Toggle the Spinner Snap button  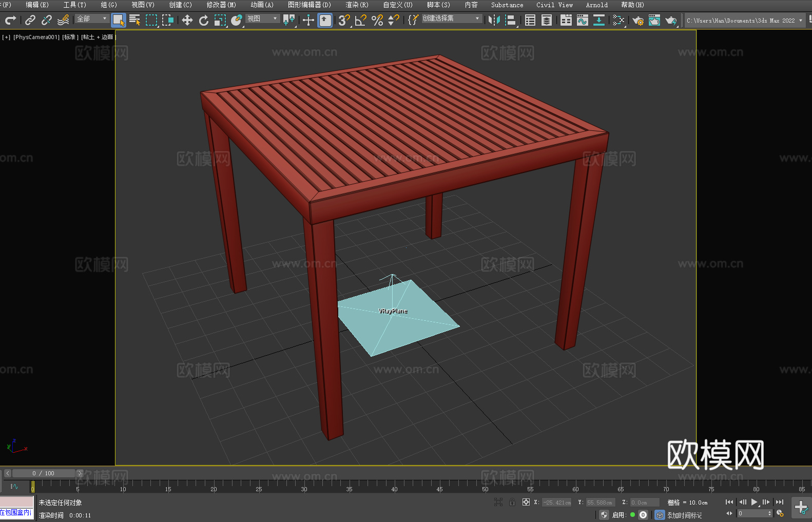pyautogui.click(x=394, y=20)
